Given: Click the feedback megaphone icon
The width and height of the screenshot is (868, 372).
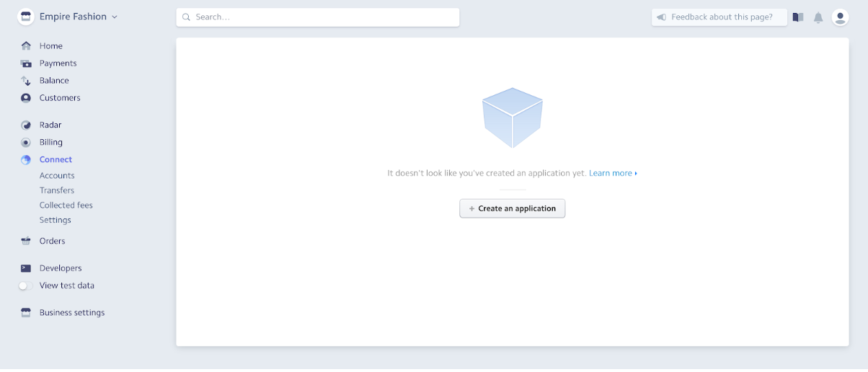Looking at the screenshot, I should pos(661,17).
